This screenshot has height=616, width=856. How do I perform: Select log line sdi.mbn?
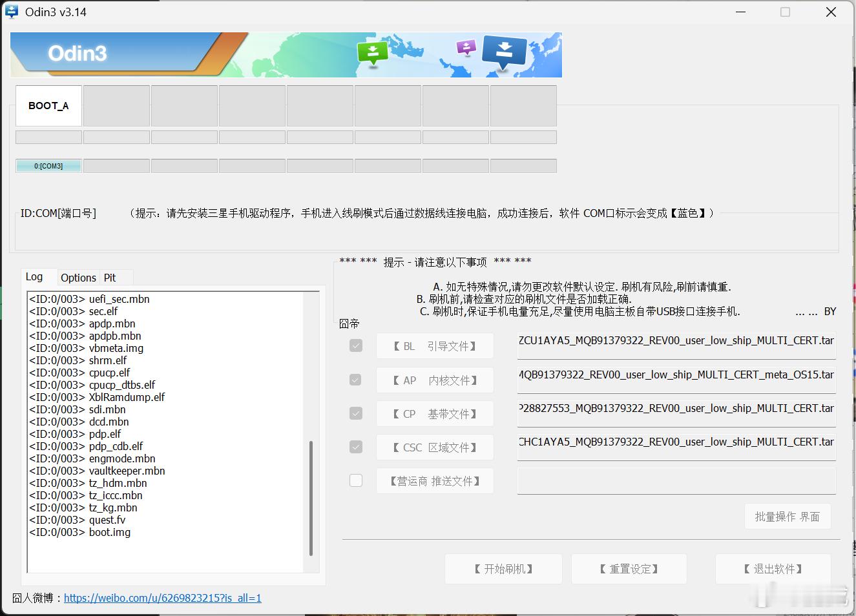[x=78, y=409]
